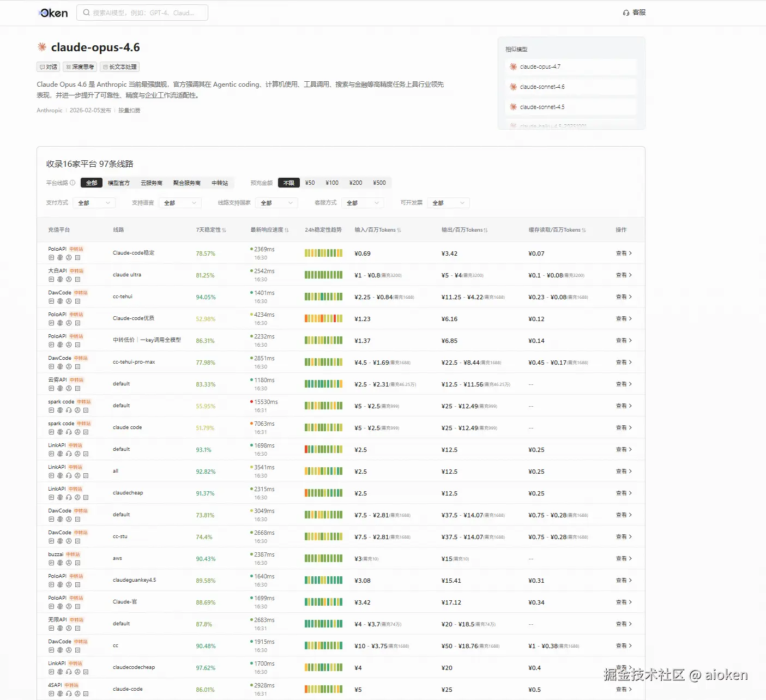Screen dimensions: 766x700
Task: Click the Anthropic publisher label
Action: (50, 110)
